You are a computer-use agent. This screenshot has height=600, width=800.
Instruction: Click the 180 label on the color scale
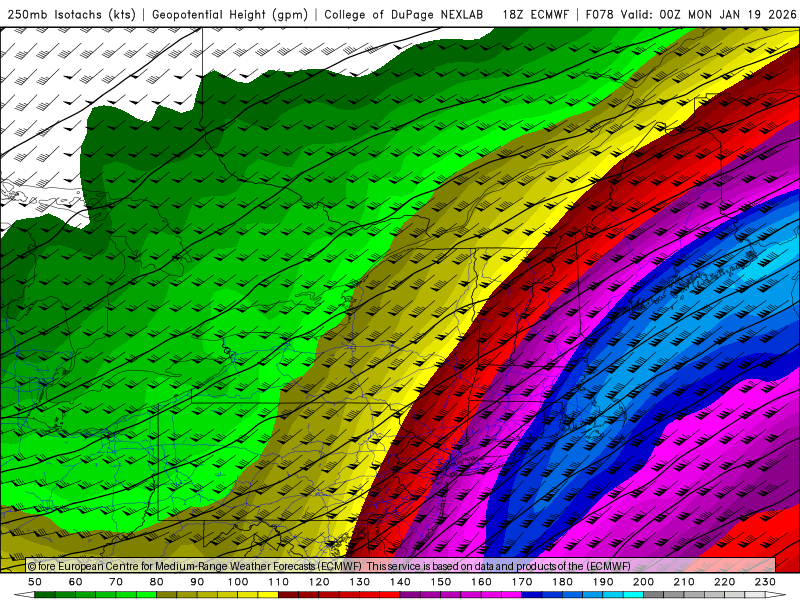[562, 582]
